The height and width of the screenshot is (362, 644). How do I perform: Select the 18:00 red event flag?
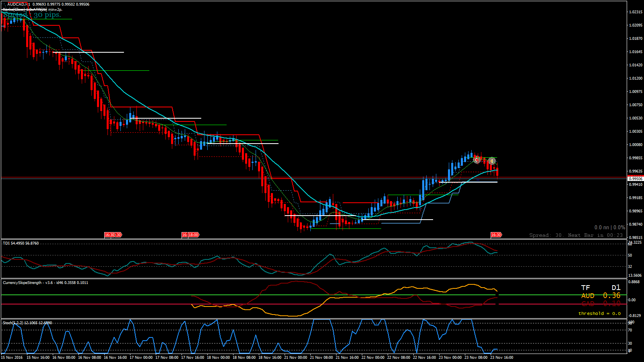click(193, 235)
